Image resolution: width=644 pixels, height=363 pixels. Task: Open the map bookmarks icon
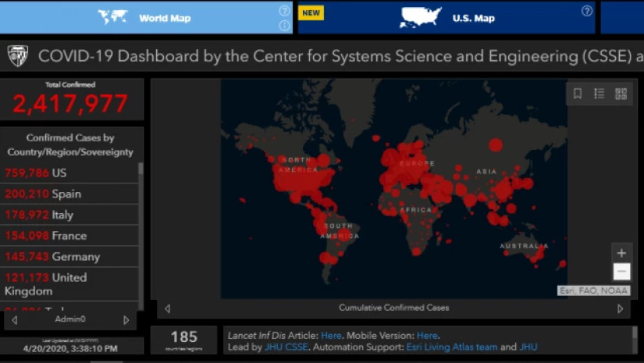pyautogui.click(x=578, y=94)
